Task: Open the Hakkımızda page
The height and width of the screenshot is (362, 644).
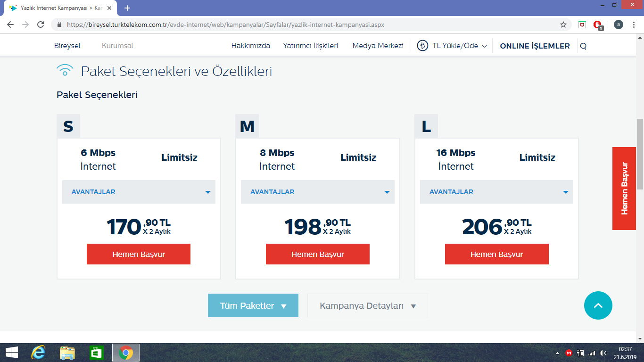Action: [x=251, y=46]
